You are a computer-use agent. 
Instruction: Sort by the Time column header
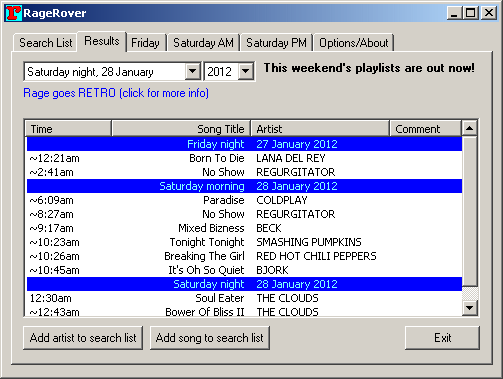[x=68, y=129]
